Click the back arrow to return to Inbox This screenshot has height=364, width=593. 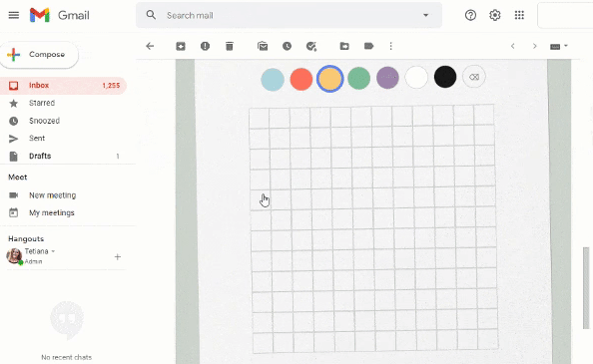150,46
